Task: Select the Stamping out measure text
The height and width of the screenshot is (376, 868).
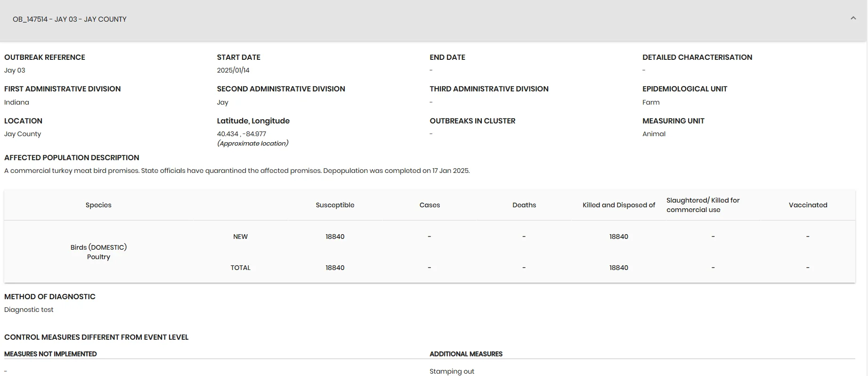Action: (452, 371)
